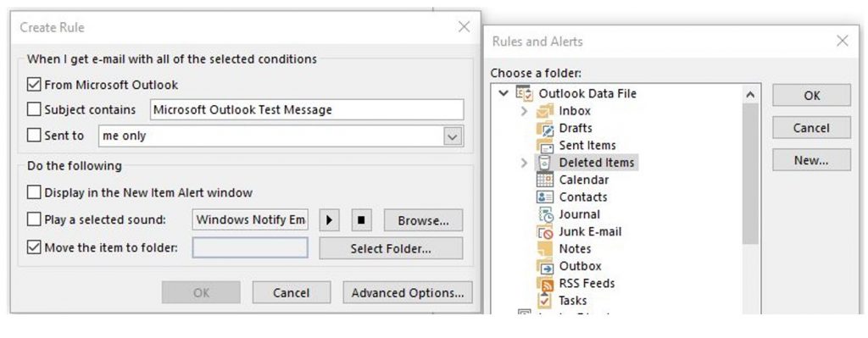Expand the Inbox folder
The width and height of the screenshot is (868, 338).
tap(525, 111)
